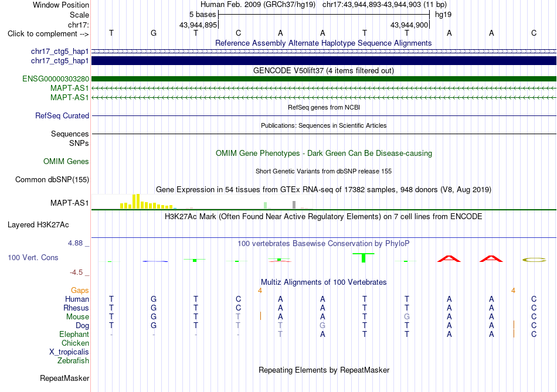The height and width of the screenshot is (392, 557).
Task: Click the ENSG00000303280 green gene bar
Action: (324, 79)
